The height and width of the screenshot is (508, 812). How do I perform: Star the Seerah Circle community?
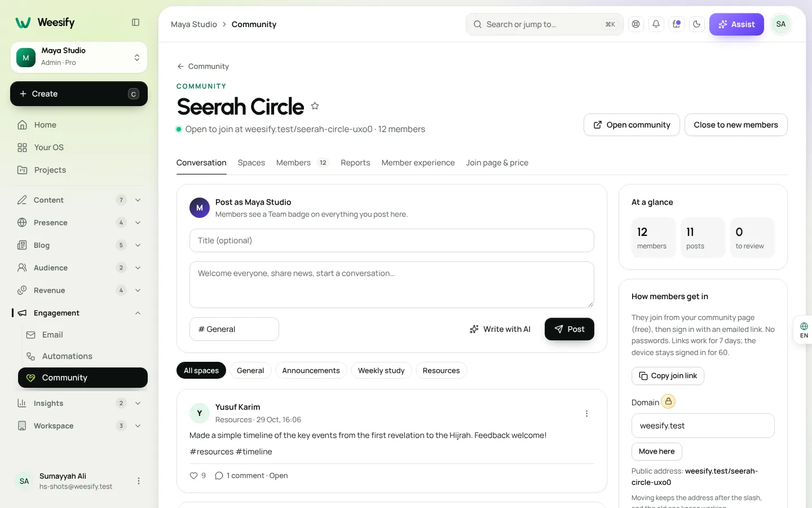click(315, 106)
